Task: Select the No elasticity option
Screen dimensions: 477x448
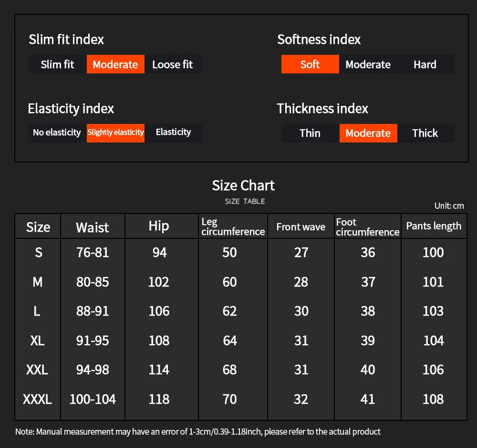Action: 57,132
